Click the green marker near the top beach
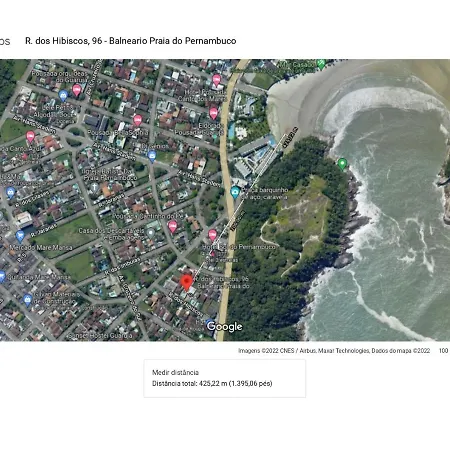 click(x=321, y=64)
